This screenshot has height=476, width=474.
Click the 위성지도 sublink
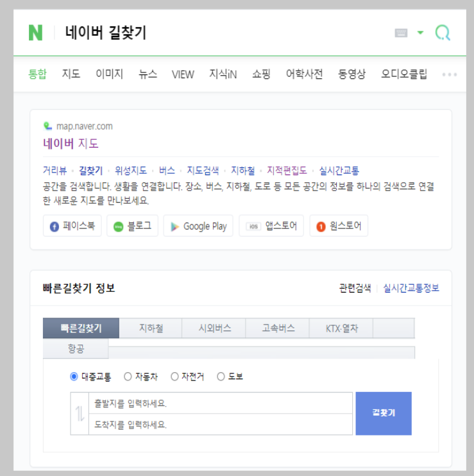click(x=131, y=171)
